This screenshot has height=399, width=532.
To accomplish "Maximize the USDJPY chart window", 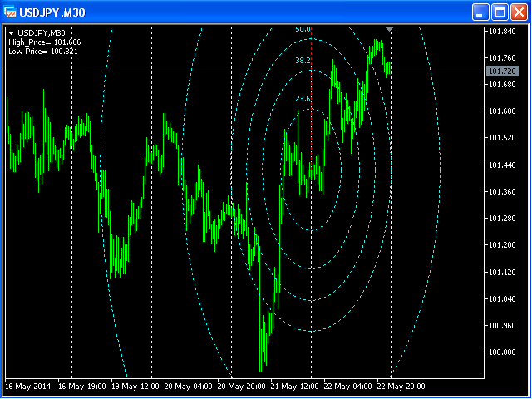I will (500, 12).
